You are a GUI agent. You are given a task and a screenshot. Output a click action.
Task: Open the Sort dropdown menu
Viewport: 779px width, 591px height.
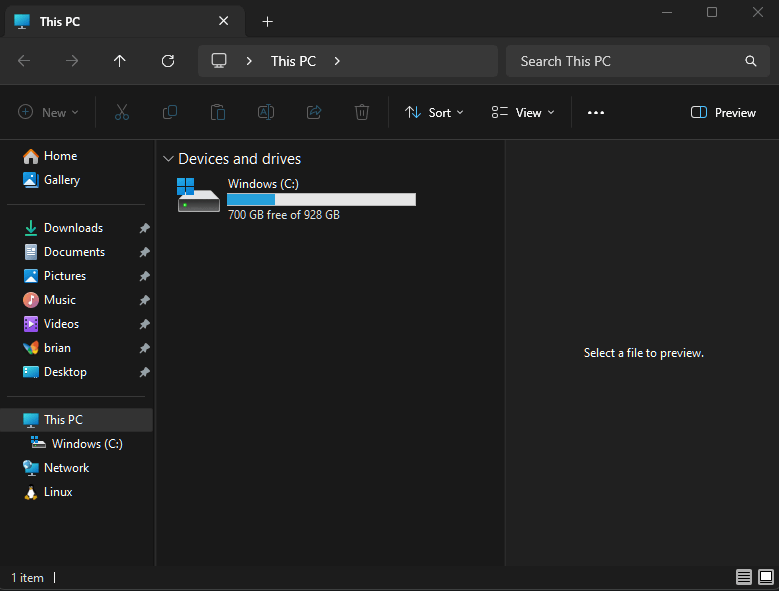click(434, 113)
